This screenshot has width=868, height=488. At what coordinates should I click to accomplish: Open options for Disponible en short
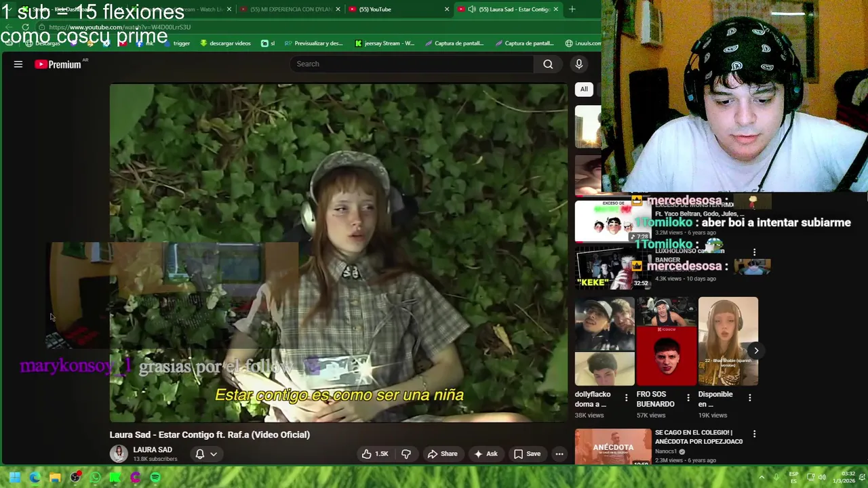(x=749, y=398)
